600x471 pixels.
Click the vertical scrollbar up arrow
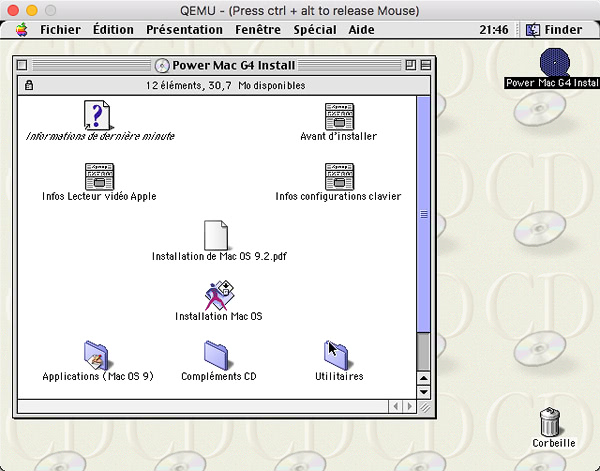click(424, 378)
